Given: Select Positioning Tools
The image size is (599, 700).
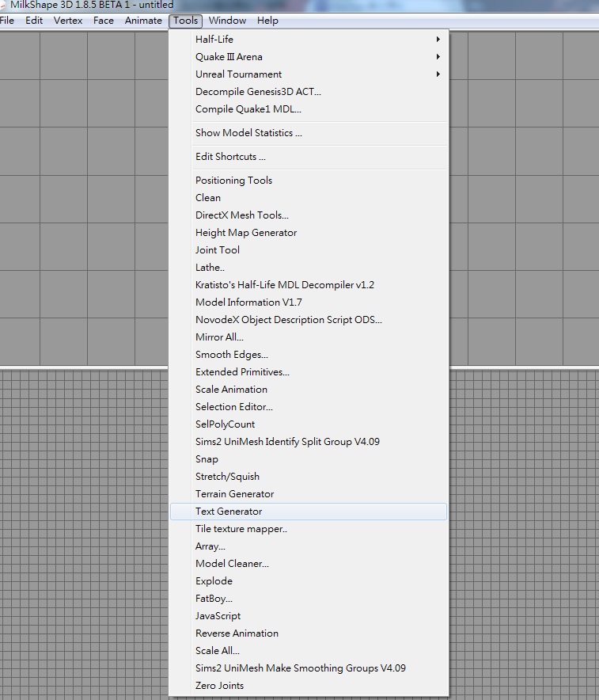Looking at the screenshot, I should coord(308,180).
